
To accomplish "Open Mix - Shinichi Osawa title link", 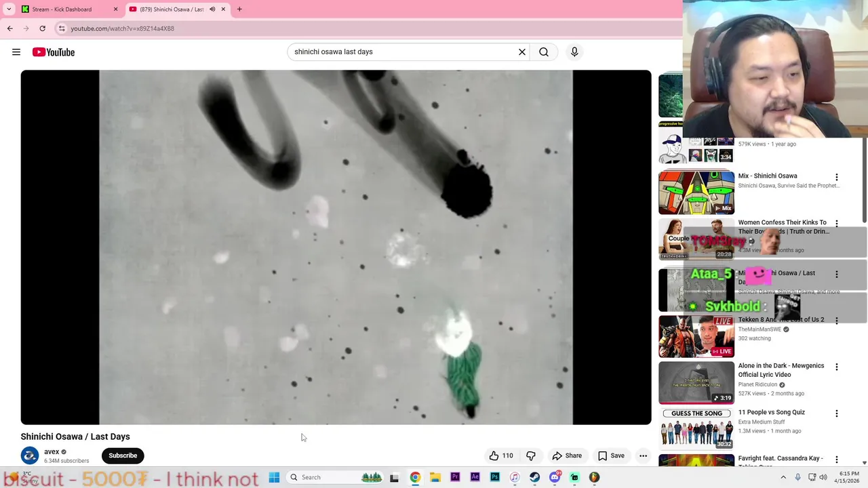I will (768, 176).
